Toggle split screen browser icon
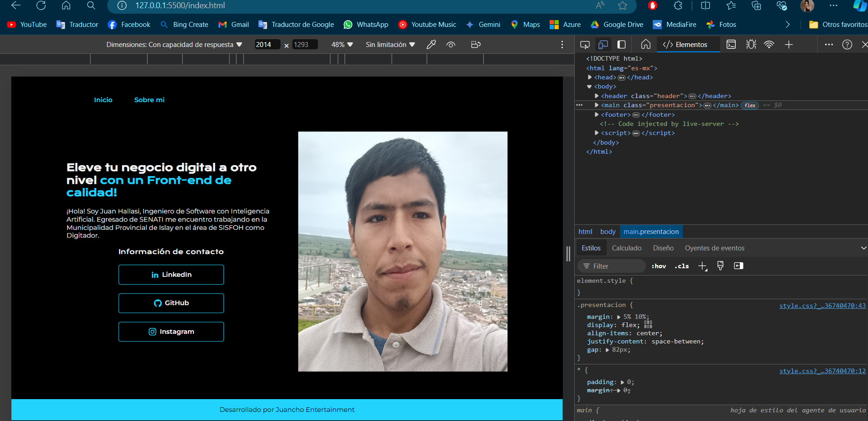 (x=706, y=5)
